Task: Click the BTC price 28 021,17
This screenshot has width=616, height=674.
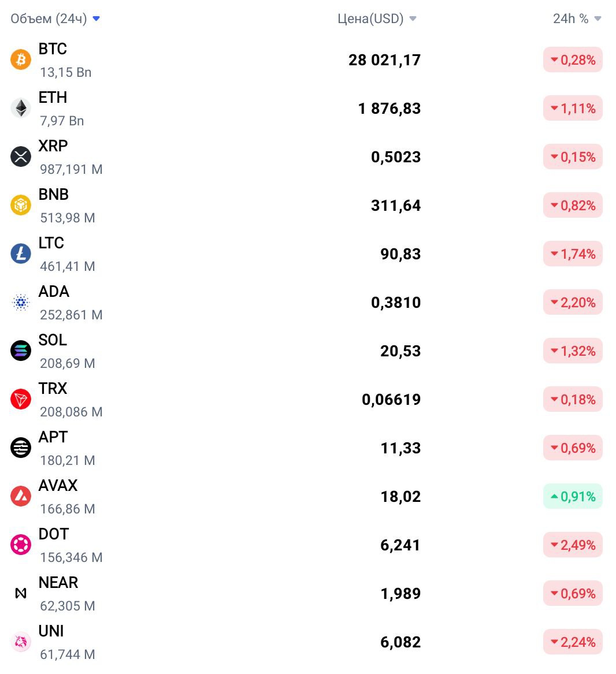Action: [385, 59]
